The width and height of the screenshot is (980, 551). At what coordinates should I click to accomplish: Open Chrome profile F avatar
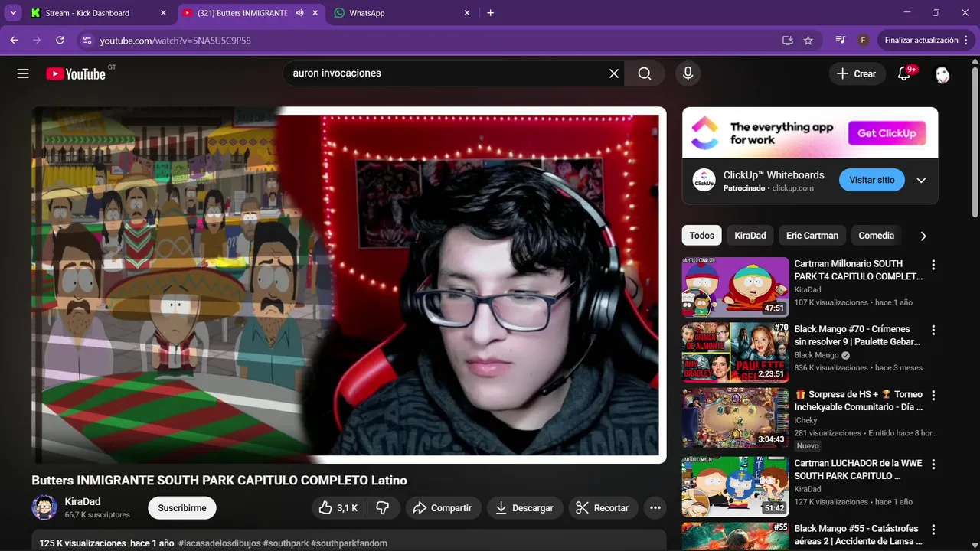[864, 40]
